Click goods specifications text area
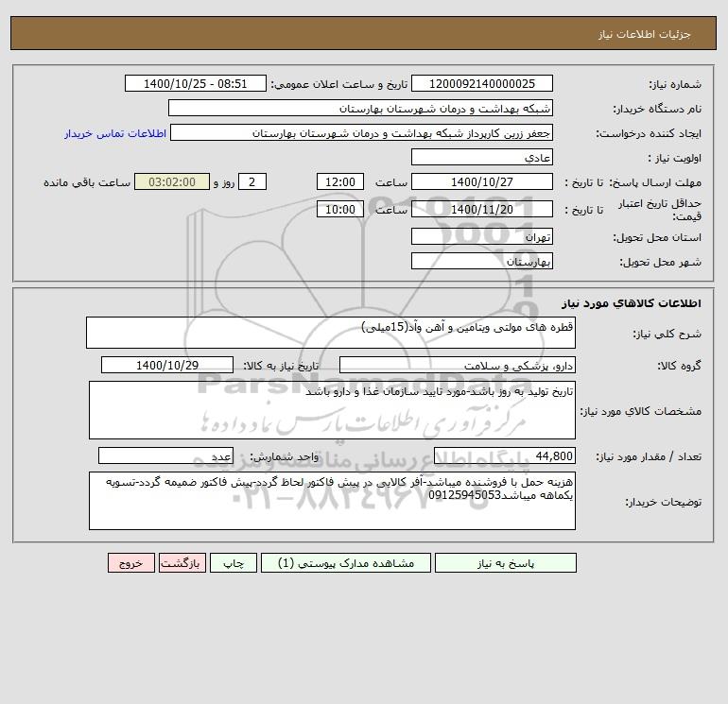This screenshot has width=728, height=704. 332,410
